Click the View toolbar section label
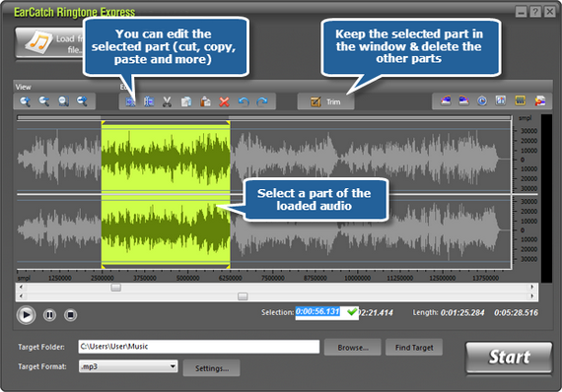This screenshot has width=562, height=392. click(24, 87)
